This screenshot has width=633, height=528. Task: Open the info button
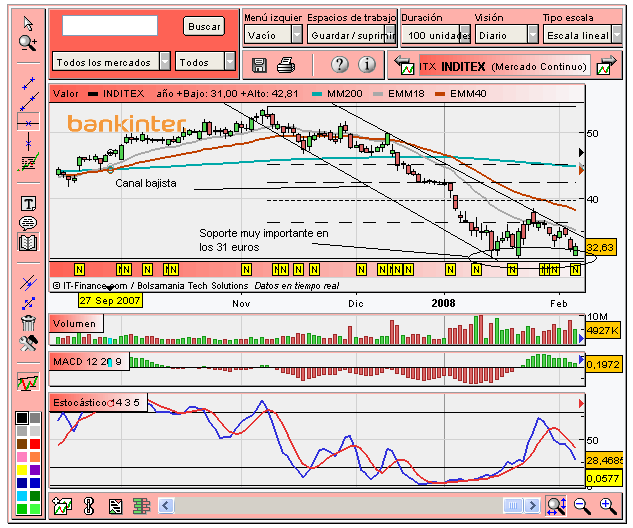[x=367, y=65]
